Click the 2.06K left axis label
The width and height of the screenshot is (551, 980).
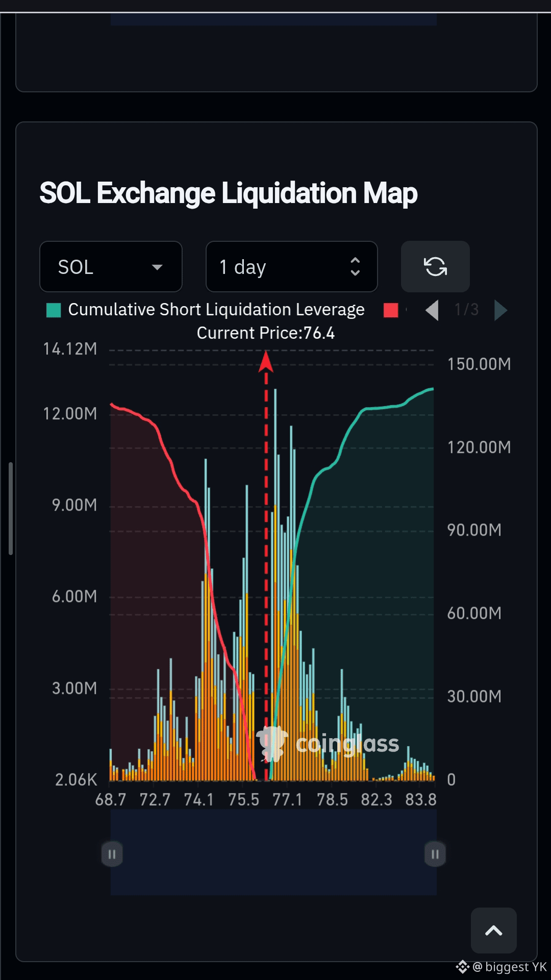[x=76, y=780]
